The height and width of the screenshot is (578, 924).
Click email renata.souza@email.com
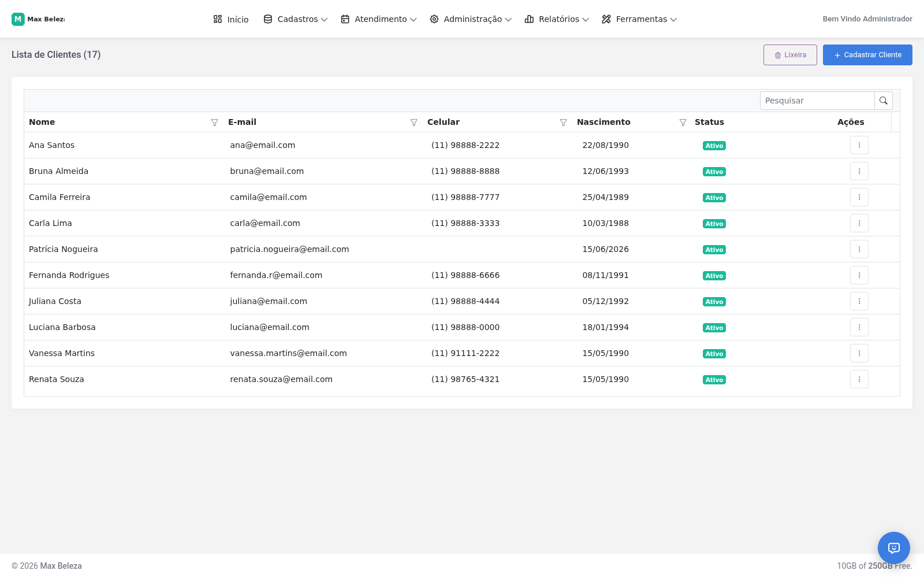(x=281, y=379)
